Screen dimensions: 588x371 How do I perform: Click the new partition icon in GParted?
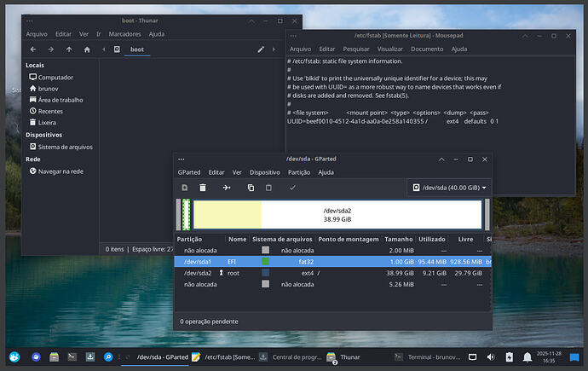pyautogui.click(x=185, y=188)
